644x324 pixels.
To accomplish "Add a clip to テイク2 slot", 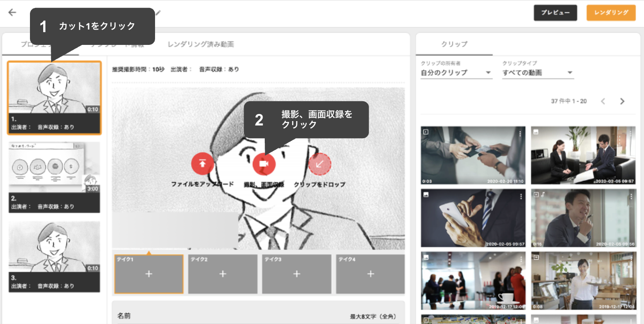I will 222,274.
